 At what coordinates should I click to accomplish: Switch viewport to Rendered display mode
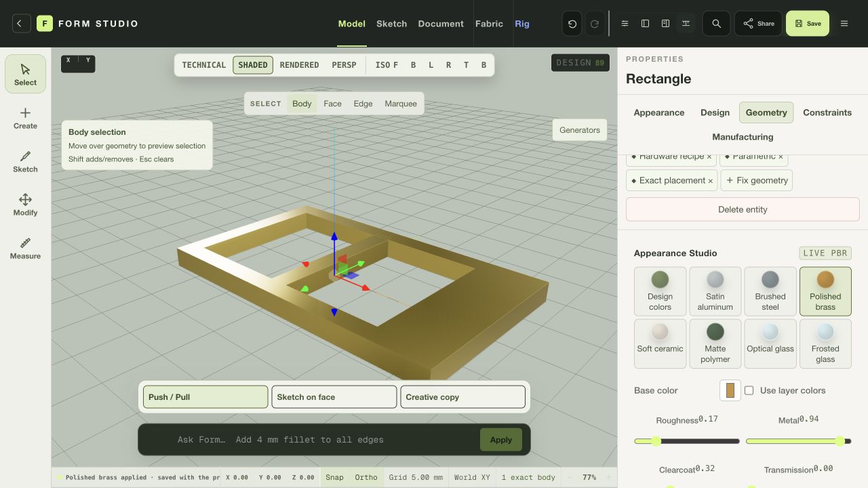[x=299, y=65]
